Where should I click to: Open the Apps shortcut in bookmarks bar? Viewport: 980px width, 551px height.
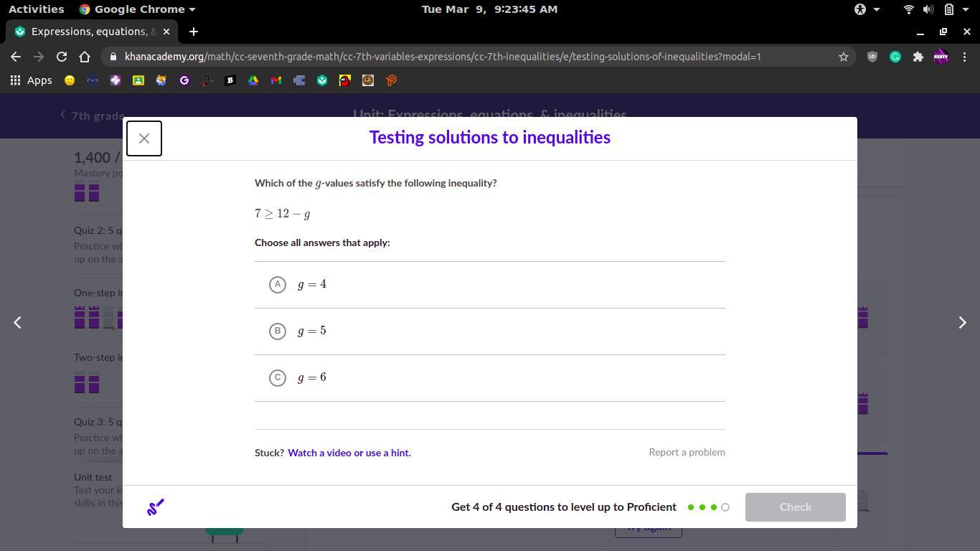coord(31,80)
